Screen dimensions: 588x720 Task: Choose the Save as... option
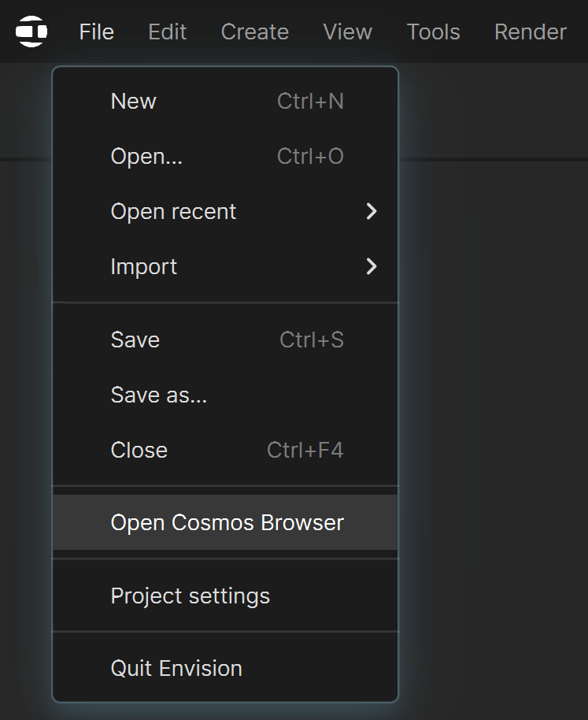(x=225, y=395)
